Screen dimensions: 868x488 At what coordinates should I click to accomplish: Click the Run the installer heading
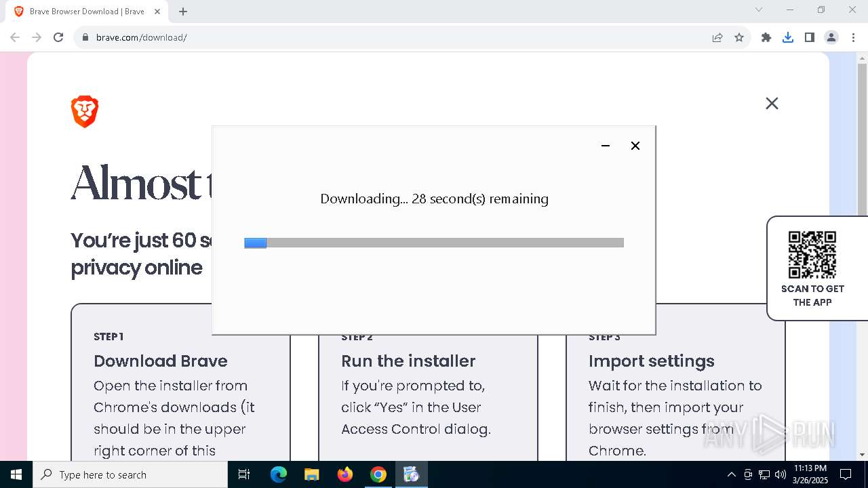coord(408,361)
